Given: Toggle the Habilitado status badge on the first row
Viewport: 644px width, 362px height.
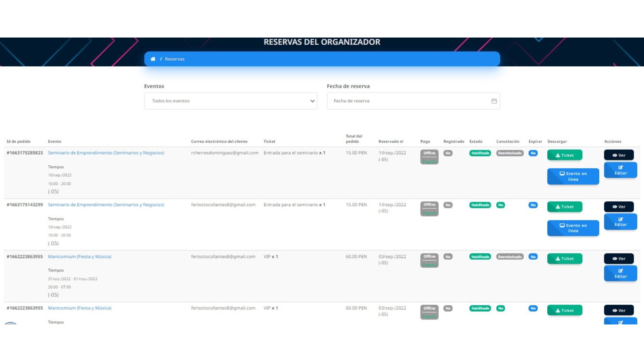Looking at the screenshot, I should pyautogui.click(x=480, y=153).
